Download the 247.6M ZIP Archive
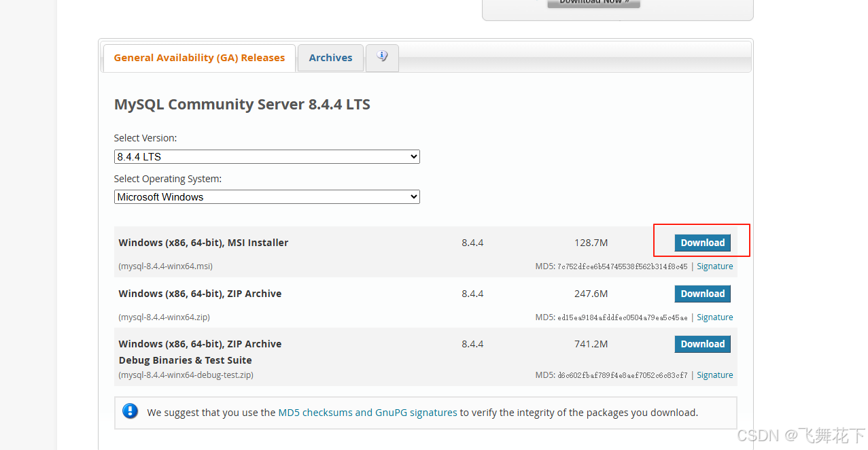This screenshot has height=450, width=868. pos(702,294)
